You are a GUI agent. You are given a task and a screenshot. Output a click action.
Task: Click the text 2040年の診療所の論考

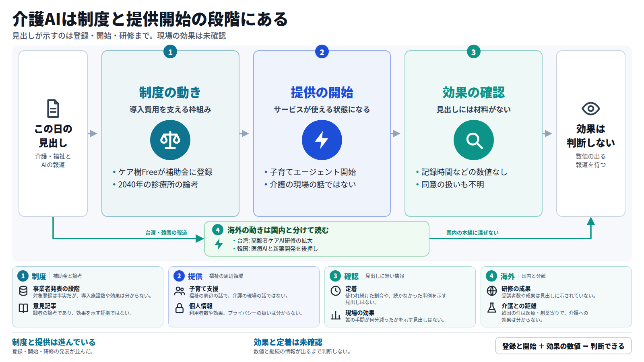[158, 185]
